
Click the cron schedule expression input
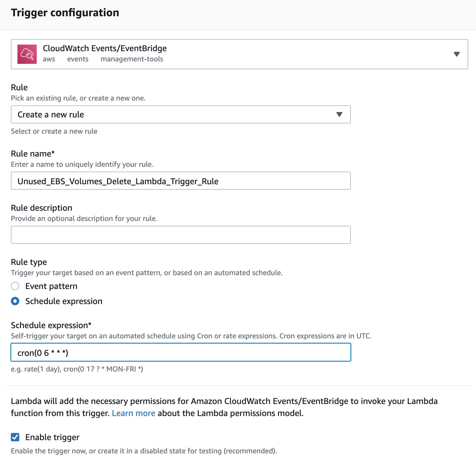tap(181, 353)
